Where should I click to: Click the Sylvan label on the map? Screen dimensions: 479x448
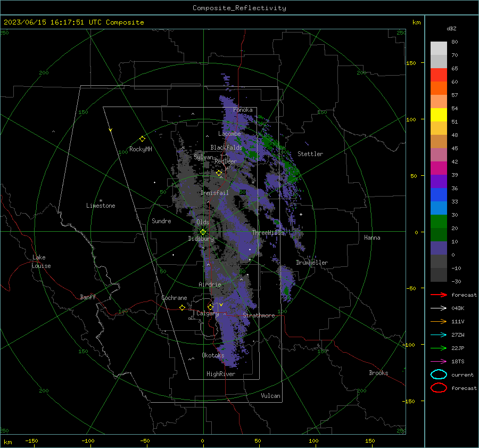203,157
